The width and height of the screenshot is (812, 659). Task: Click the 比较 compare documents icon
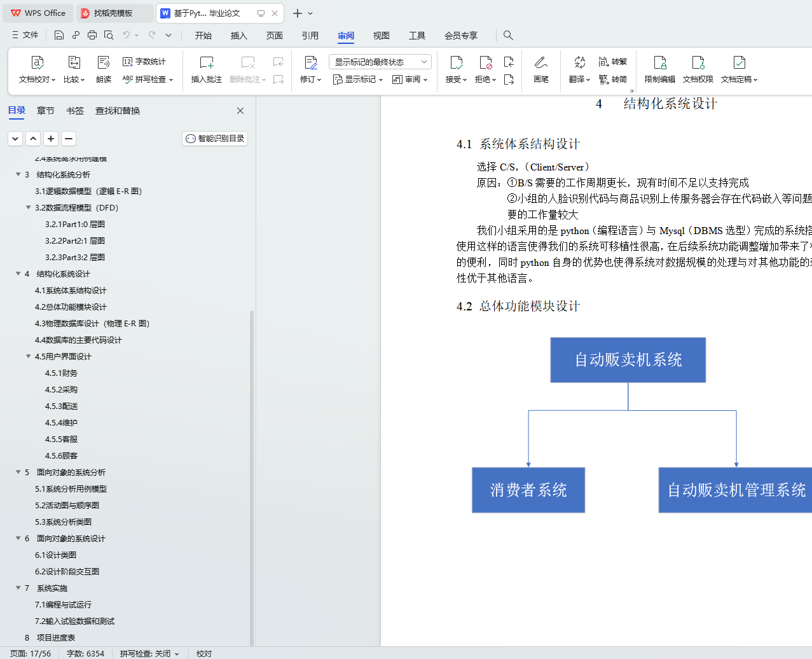74,62
